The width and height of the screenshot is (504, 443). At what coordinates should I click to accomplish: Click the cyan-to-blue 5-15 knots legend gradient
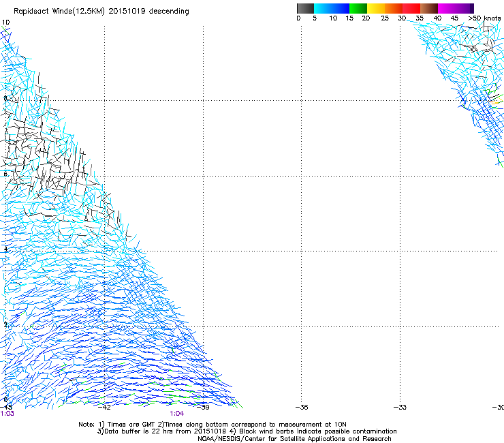click(332, 8)
